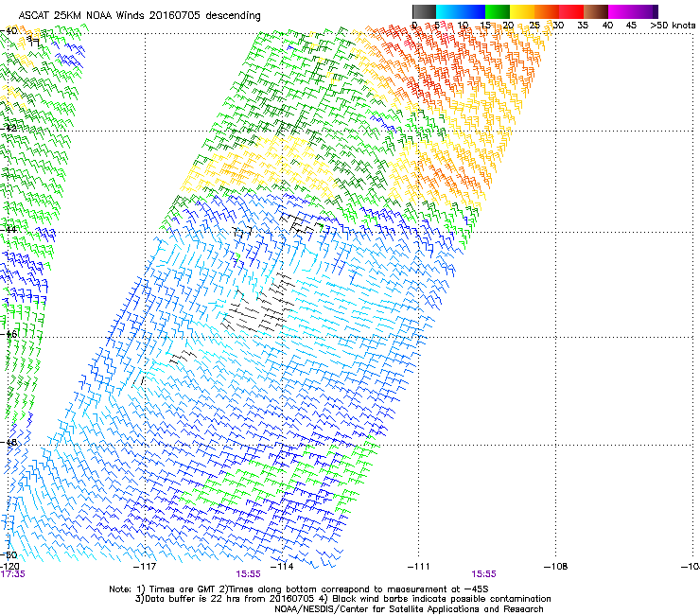Click the '40' value on the legend scale
The width and height of the screenshot is (700, 615).
click(x=607, y=26)
